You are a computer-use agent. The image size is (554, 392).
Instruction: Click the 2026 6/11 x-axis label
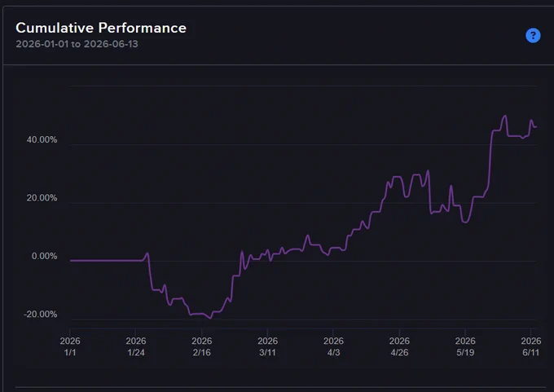(x=530, y=346)
